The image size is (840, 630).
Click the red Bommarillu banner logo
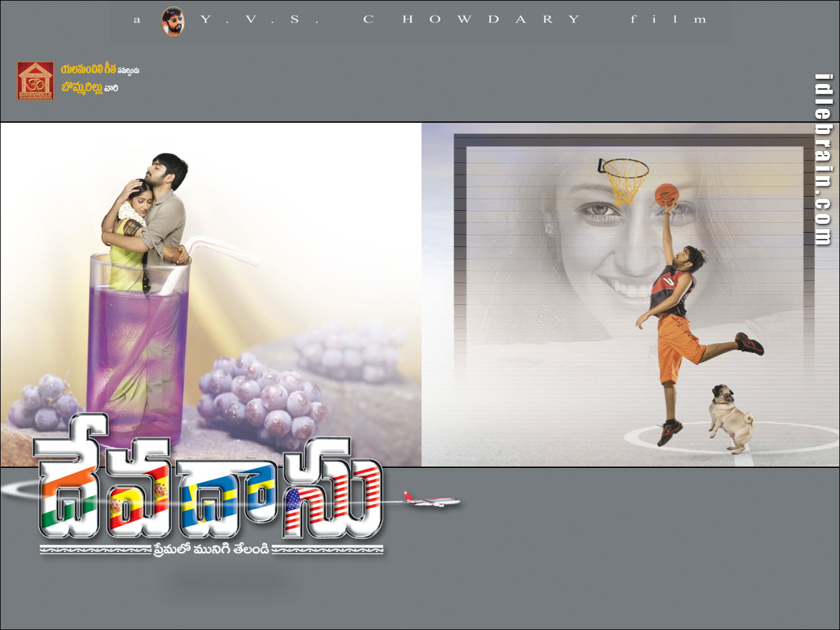pos(35,81)
